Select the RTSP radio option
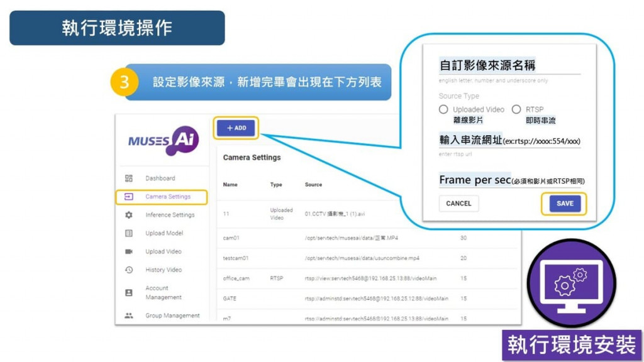This screenshot has width=644, height=362. click(516, 109)
